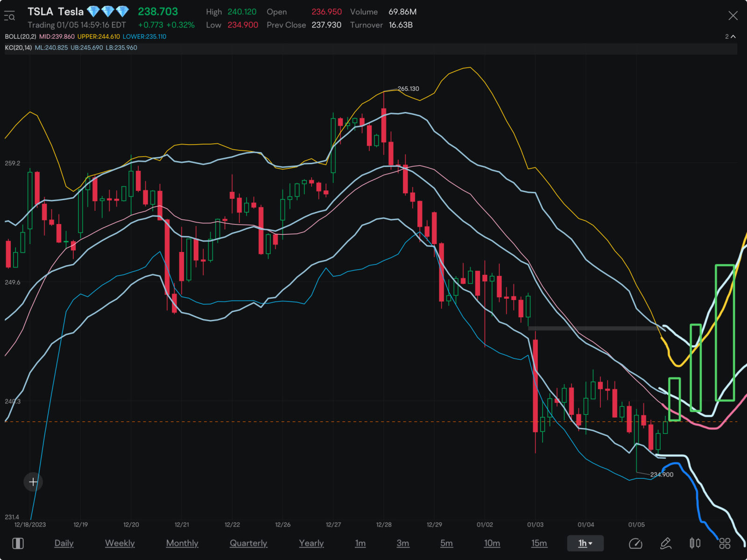Screen dimensions: 747x560
Task: Collapse the indicator list chevron
Action: pos(733,36)
